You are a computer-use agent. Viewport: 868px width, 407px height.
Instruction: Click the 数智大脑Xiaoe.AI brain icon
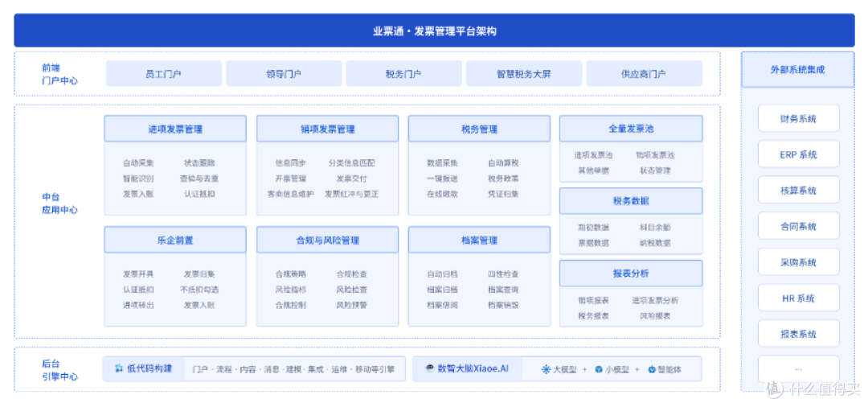429,368
